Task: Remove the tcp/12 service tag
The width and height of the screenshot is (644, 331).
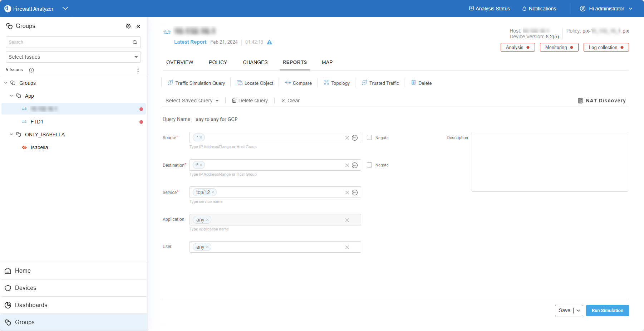Action: click(x=213, y=192)
